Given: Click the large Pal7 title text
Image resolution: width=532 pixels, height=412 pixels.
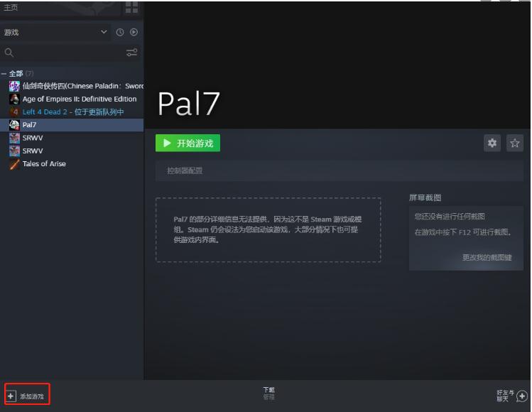Looking at the screenshot, I should [x=189, y=104].
